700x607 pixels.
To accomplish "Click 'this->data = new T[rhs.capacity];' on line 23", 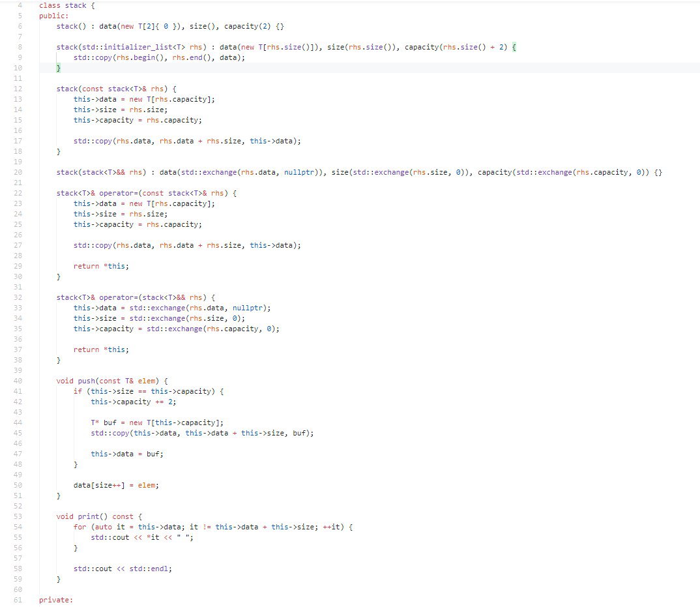I will [x=144, y=203].
